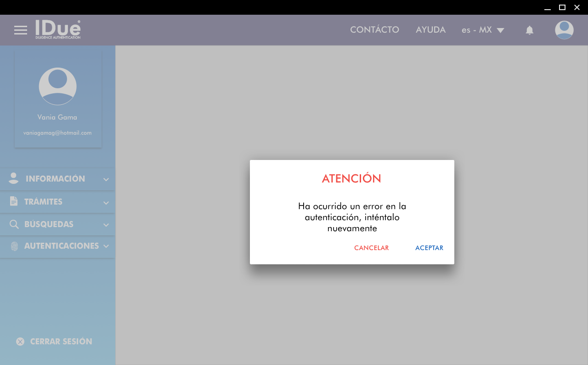Click the Información person icon
Viewport: 588px width, 365px height.
point(14,179)
